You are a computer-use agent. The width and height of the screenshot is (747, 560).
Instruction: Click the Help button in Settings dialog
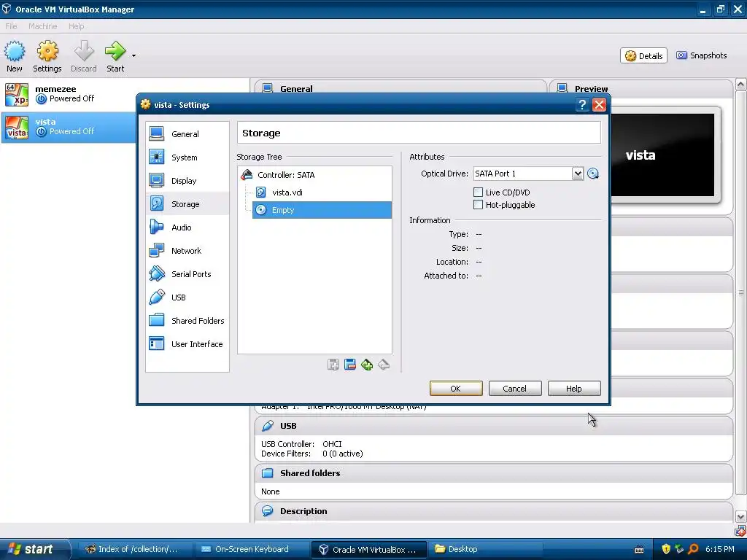tap(574, 389)
